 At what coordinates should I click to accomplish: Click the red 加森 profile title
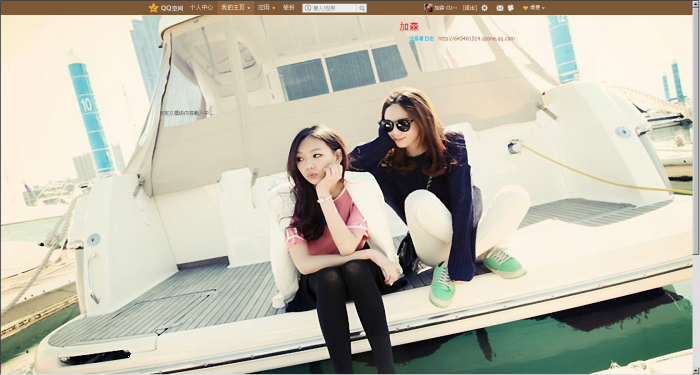click(x=409, y=27)
